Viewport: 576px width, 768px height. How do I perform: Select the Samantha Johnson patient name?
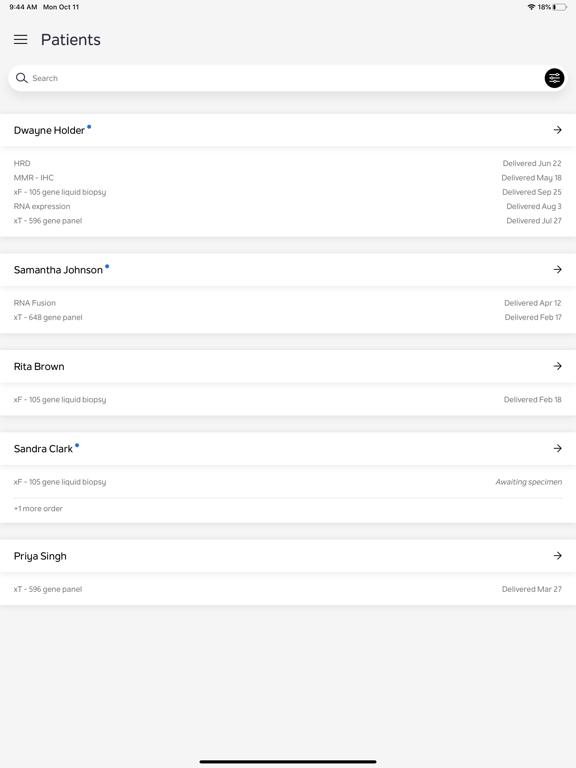click(58, 270)
